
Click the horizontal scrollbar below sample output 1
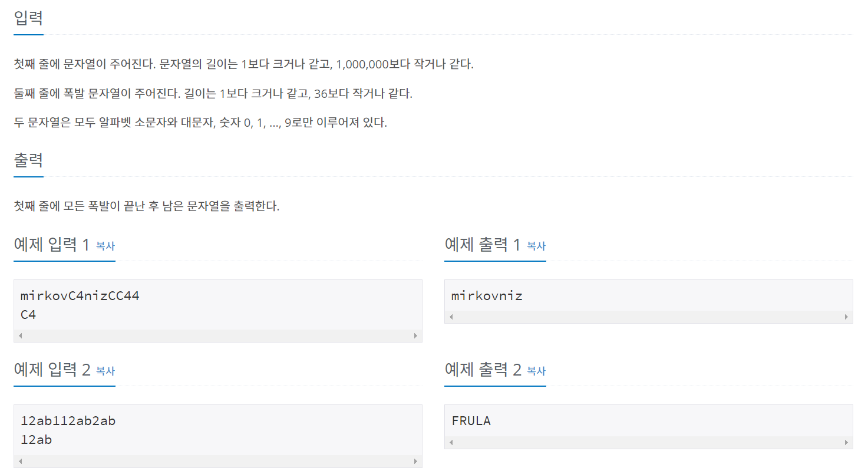(x=648, y=317)
